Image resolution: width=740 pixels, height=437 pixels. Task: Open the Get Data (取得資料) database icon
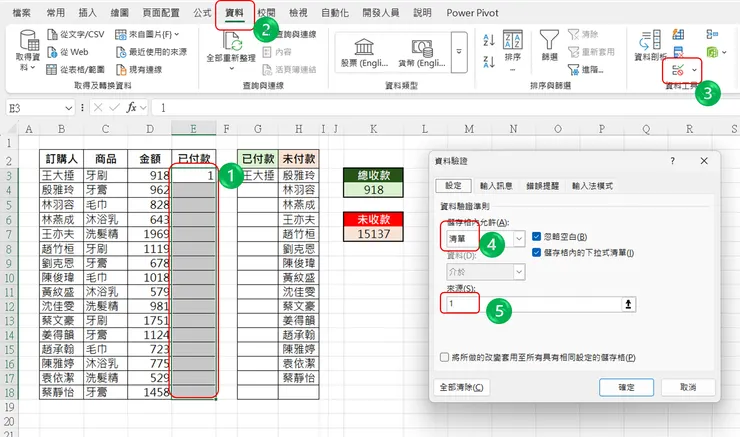[x=29, y=40]
